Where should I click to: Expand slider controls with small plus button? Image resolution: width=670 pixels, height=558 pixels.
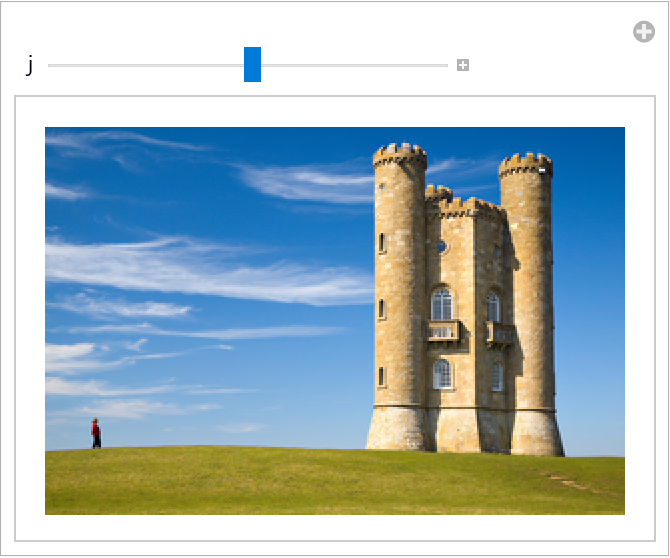pyautogui.click(x=463, y=66)
